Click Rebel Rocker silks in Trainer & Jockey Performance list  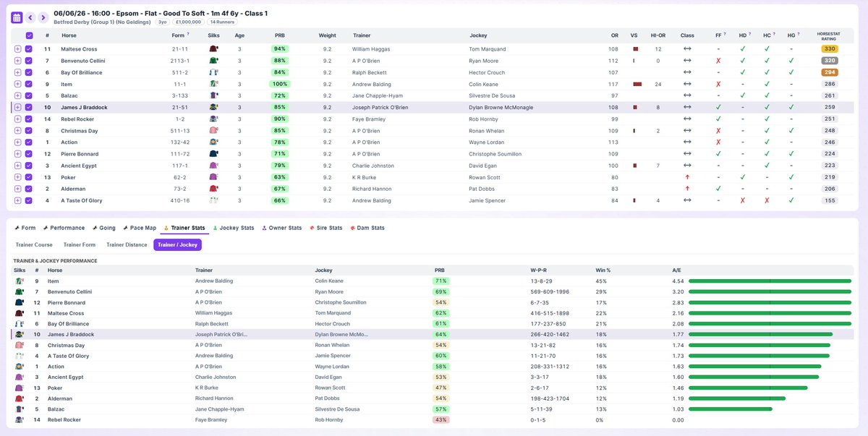point(20,419)
